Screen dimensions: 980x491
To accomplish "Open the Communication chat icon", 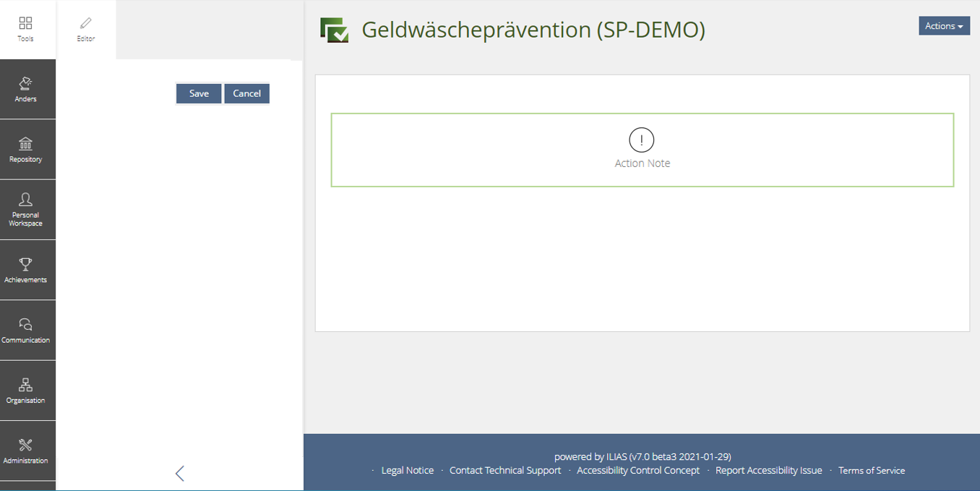I will 26,330.
